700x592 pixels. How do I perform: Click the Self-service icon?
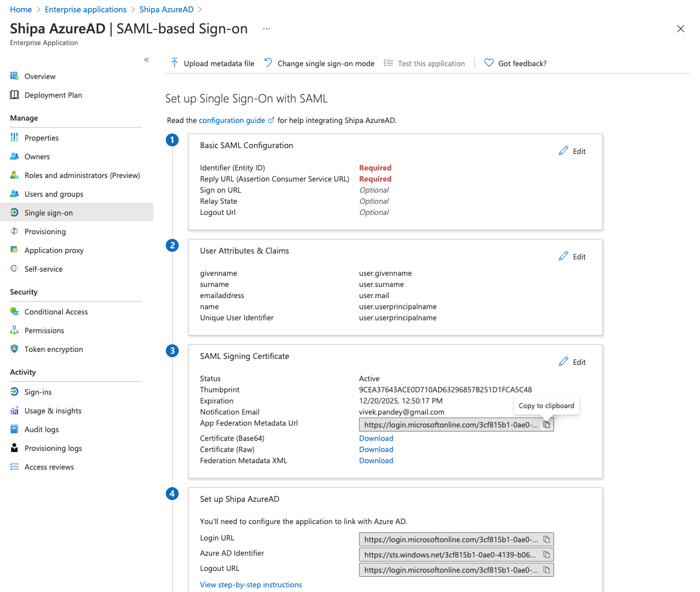click(x=14, y=269)
